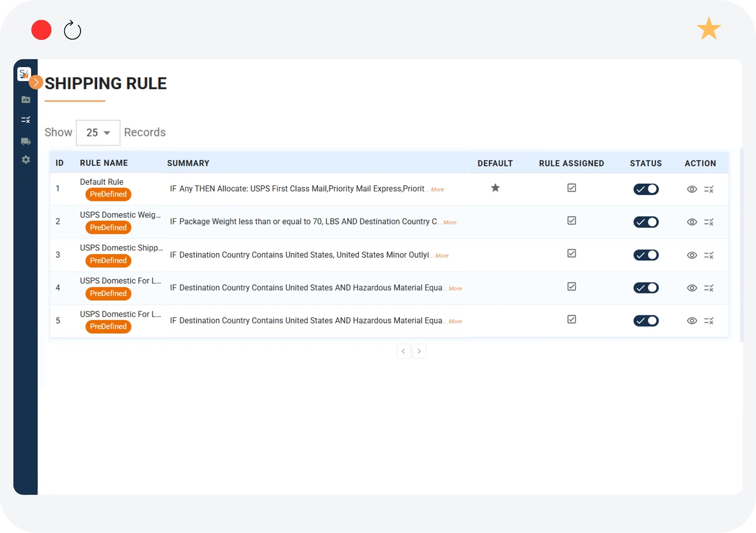Toggle rule assigned checkbox in row 5
Screen dimensions: 756x533
(x=572, y=319)
